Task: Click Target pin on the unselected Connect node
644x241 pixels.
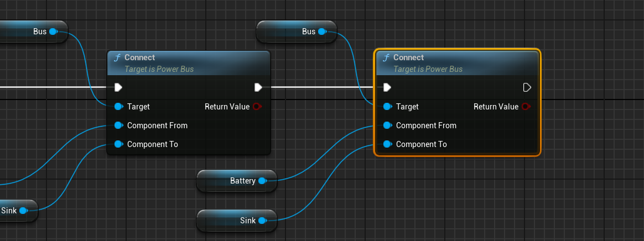Action: 118,107
